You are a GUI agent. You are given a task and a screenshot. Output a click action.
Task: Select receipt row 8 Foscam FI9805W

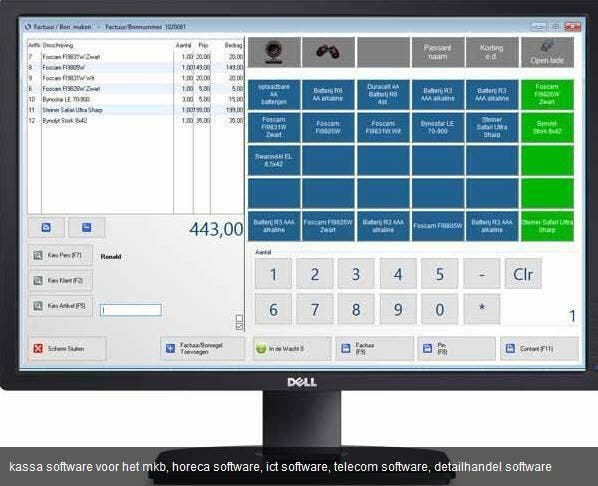coord(135,68)
